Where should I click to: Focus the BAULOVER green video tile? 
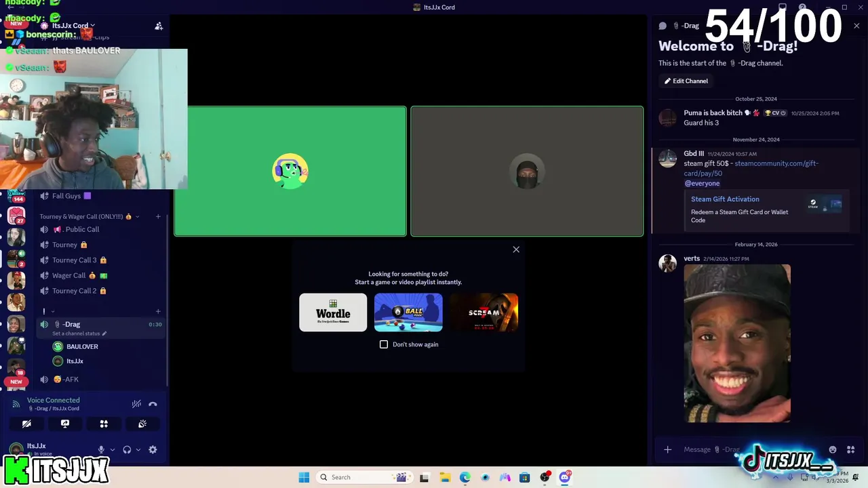pyautogui.click(x=290, y=171)
